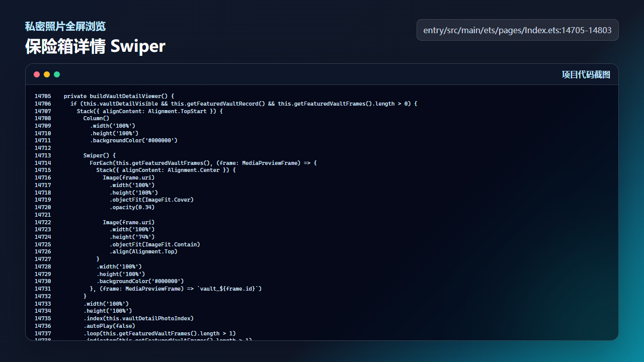This screenshot has width=644, height=362.
Task: Click the green dot in code window
Action: [57, 74]
